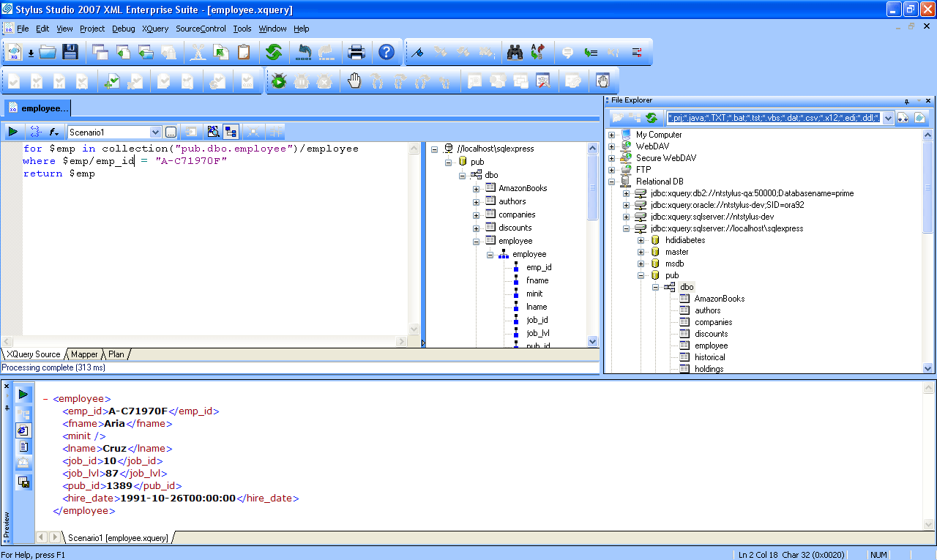Viewport: 937px width, 560px height.
Task: Click the comment bubble icon in toolbar
Action: click(567, 52)
